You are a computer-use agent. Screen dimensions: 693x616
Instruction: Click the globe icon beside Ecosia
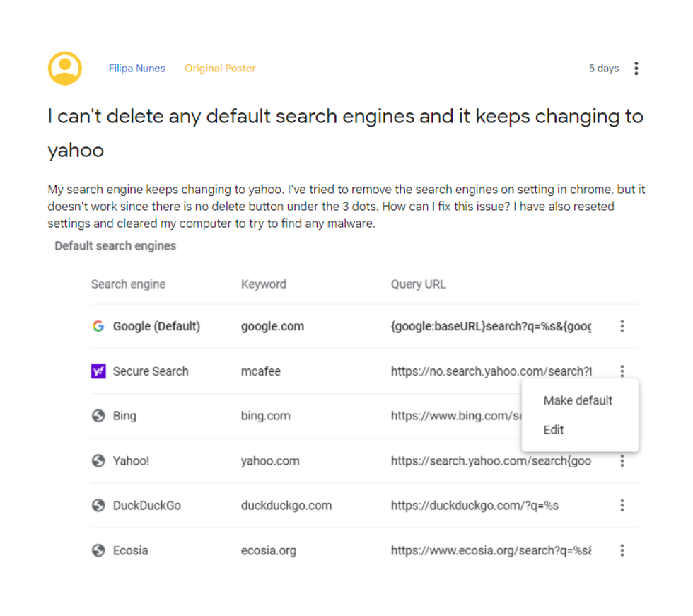[98, 550]
